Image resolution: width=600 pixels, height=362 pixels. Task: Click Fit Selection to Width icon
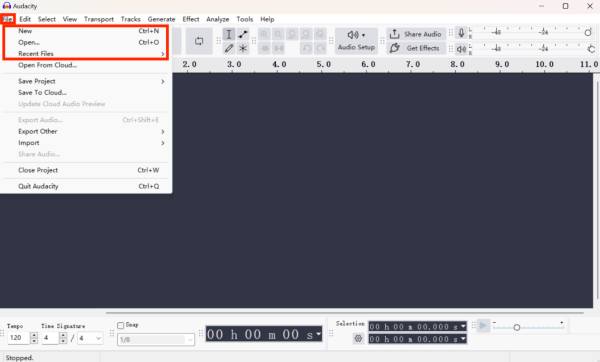[292, 34]
